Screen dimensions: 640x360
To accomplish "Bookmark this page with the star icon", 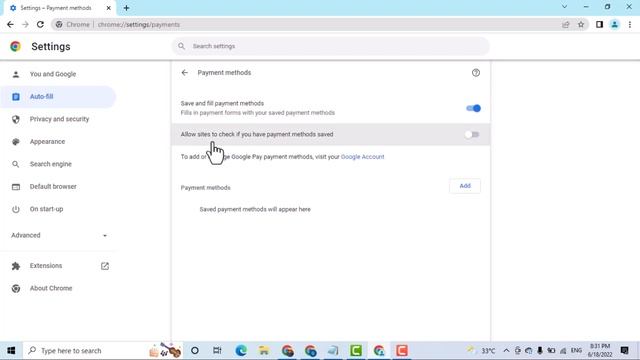I will [581, 24].
